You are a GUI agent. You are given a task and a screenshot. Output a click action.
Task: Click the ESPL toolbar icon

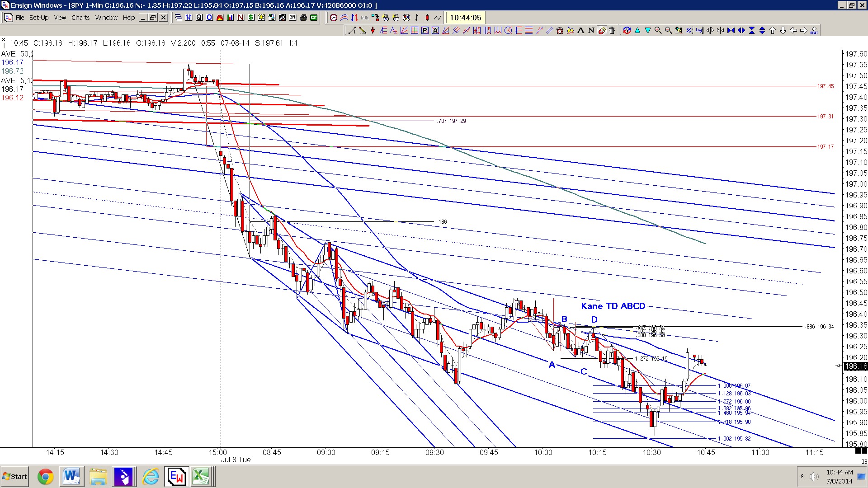[x=292, y=18]
